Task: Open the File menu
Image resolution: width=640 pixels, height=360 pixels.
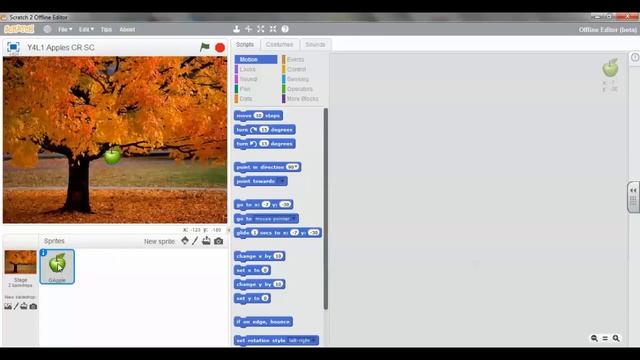Action: click(x=64, y=29)
